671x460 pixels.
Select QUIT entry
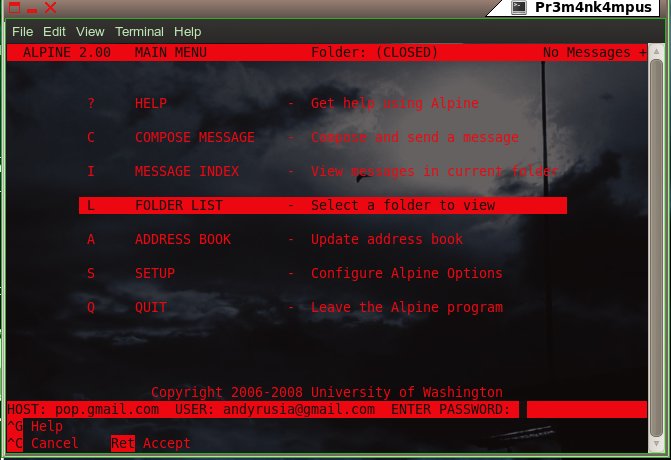click(151, 307)
